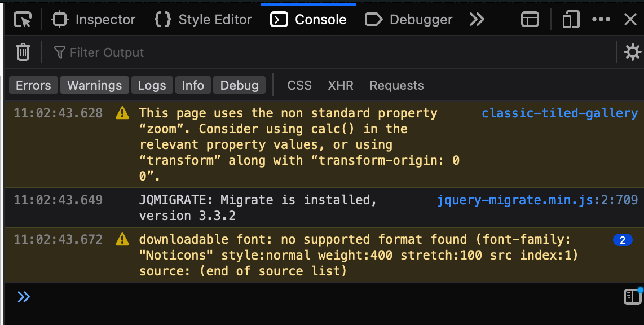Open jquery-migrate.min.js:2:709 source link

pos(537,200)
